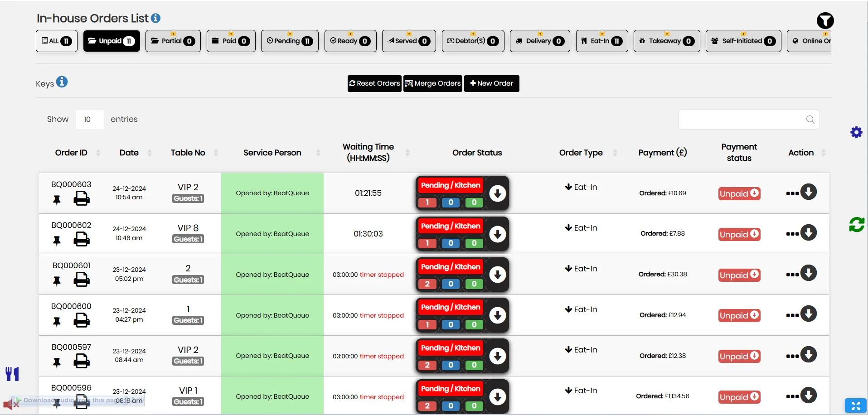Print order BQ000603 with printer icon
Screen dimensions: 868x415
[82, 198]
